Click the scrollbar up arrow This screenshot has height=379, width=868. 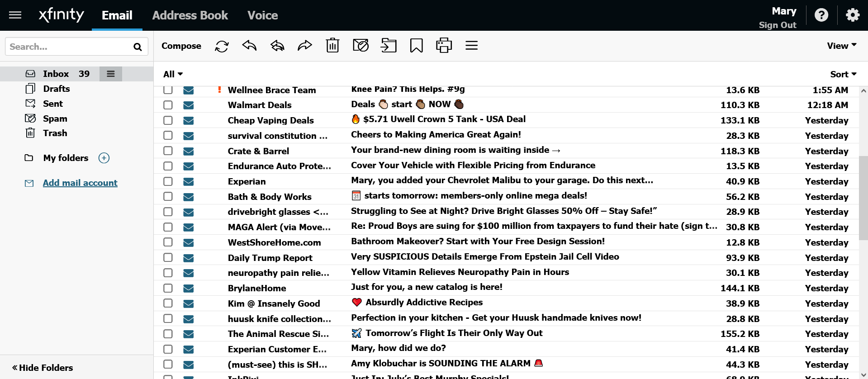coord(863,91)
